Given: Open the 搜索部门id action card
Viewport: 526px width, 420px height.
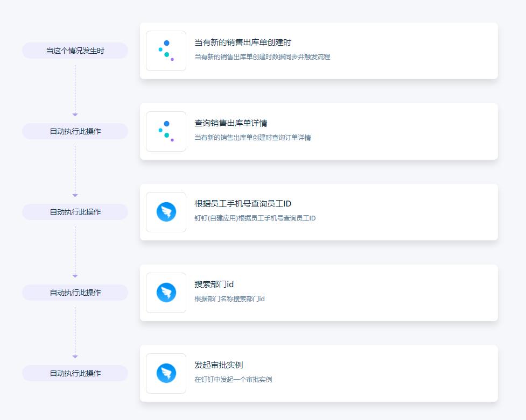Looking at the screenshot, I should 319,293.
